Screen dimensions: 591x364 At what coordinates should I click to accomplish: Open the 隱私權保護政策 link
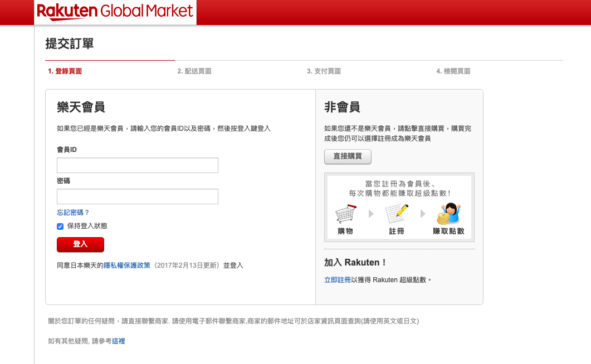pos(127,265)
